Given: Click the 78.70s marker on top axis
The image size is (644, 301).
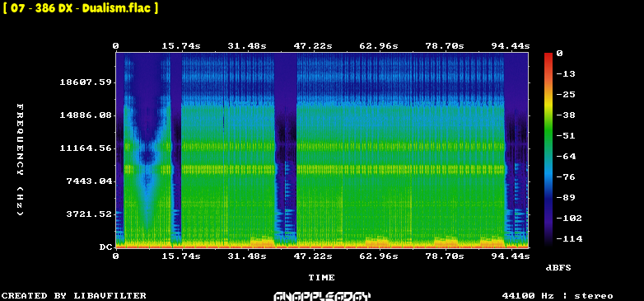Looking at the screenshot, I should click(x=445, y=46).
